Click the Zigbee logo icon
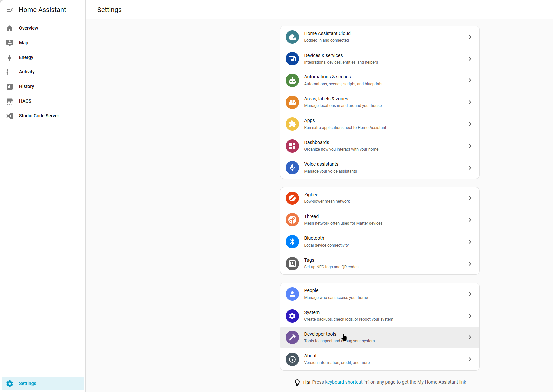The image size is (553, 392). pos(292,198)
